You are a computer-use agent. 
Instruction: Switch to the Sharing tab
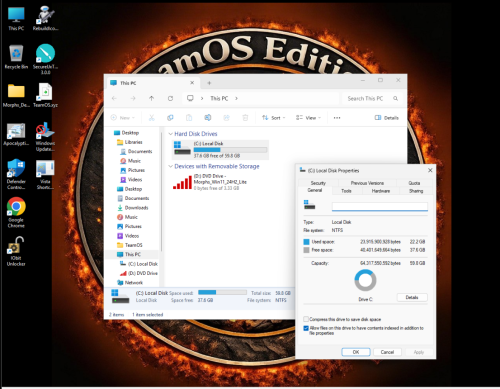[x=416, y=191]
